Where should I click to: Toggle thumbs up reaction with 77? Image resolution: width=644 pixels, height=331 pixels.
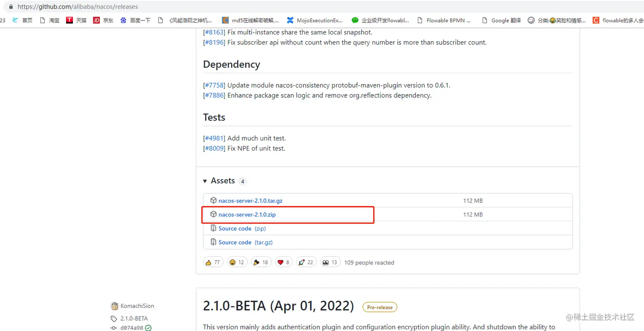(213, 263)
